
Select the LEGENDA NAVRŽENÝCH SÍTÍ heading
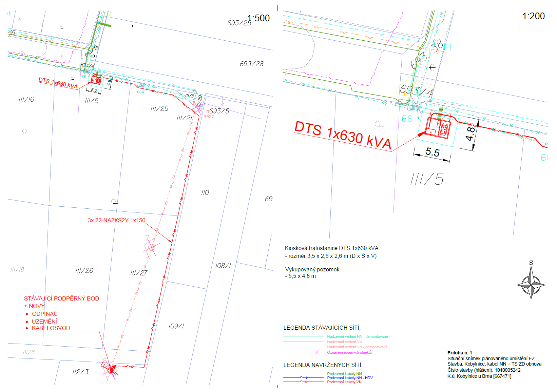coord(323,365)
